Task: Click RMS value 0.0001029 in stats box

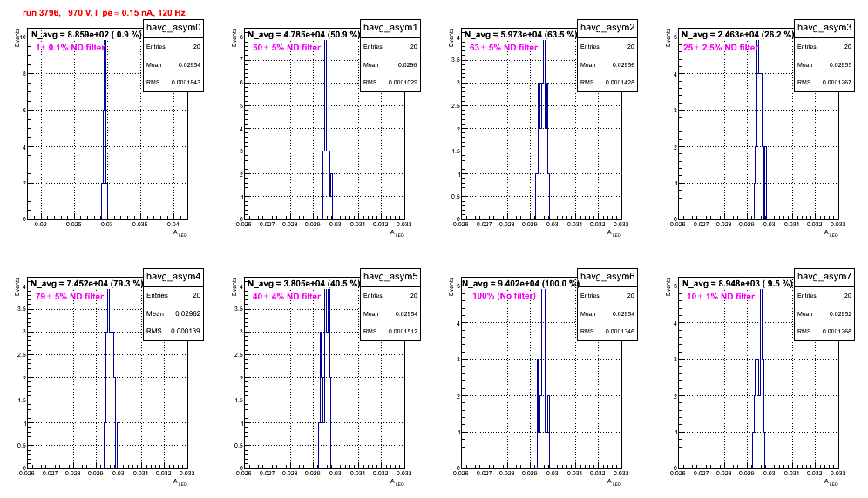Action: (x=403, y=83)
